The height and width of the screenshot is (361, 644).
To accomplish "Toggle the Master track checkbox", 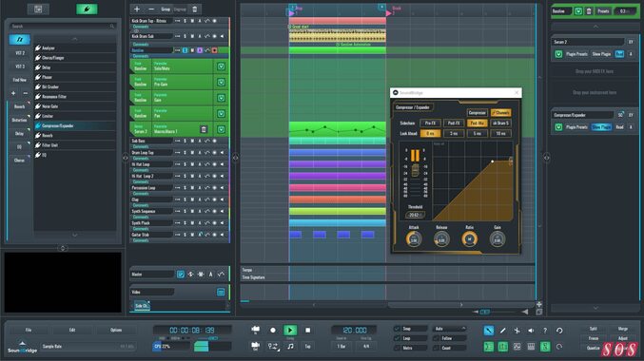I will 181,274.
